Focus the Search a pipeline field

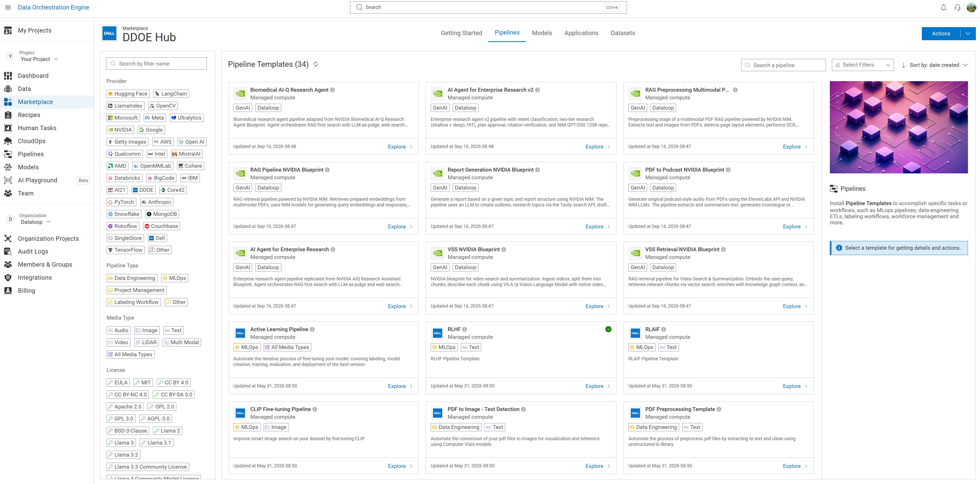(x=783, y=65)
